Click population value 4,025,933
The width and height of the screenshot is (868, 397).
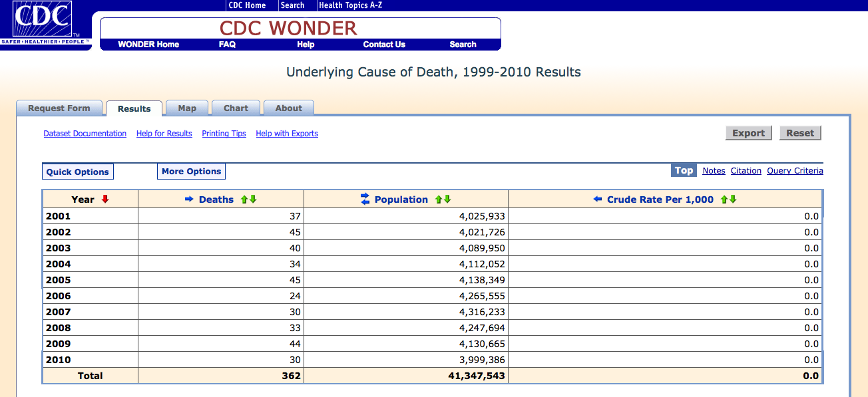click(x=482, y=216)
